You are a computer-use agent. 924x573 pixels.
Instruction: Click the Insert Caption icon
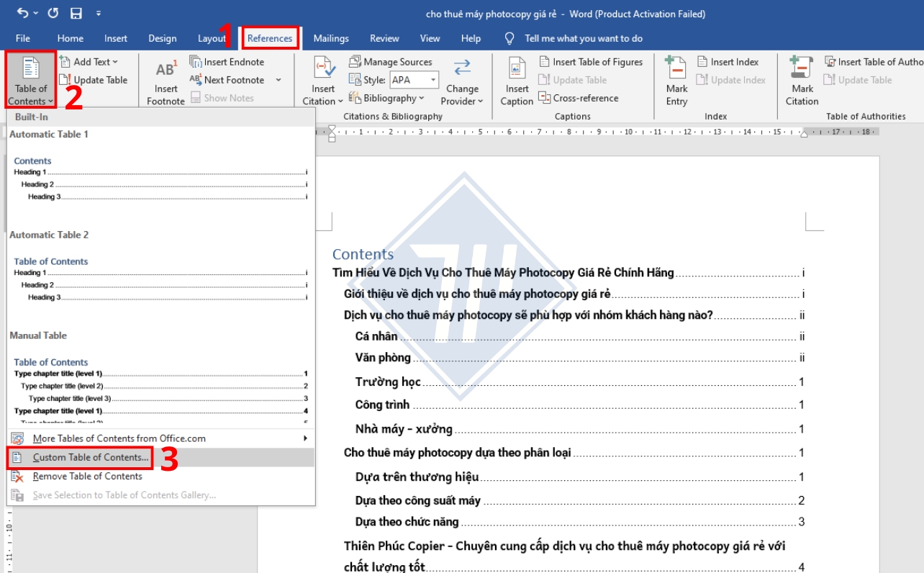click(x=517, y=71)
